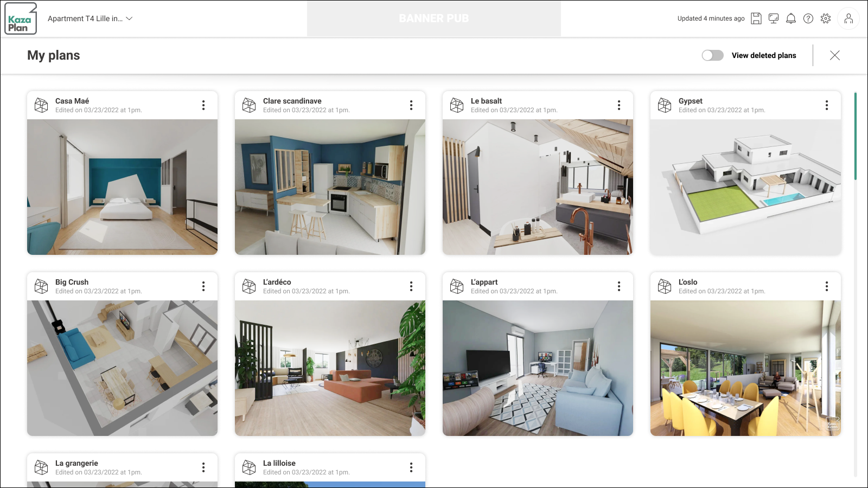This screenshot has height=488, width=868.
Task: Click the Clare scandinave plan title
Action: [x=292, y=101]
